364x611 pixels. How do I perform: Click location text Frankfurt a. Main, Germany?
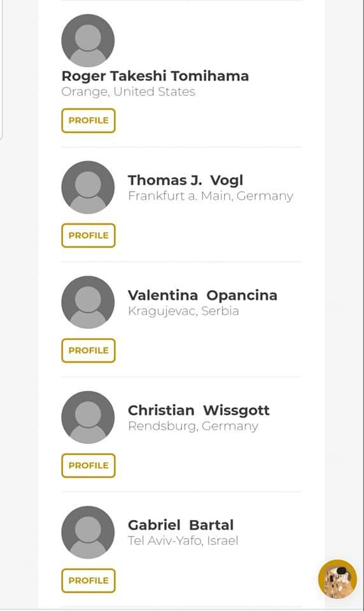tap(211, 195)
